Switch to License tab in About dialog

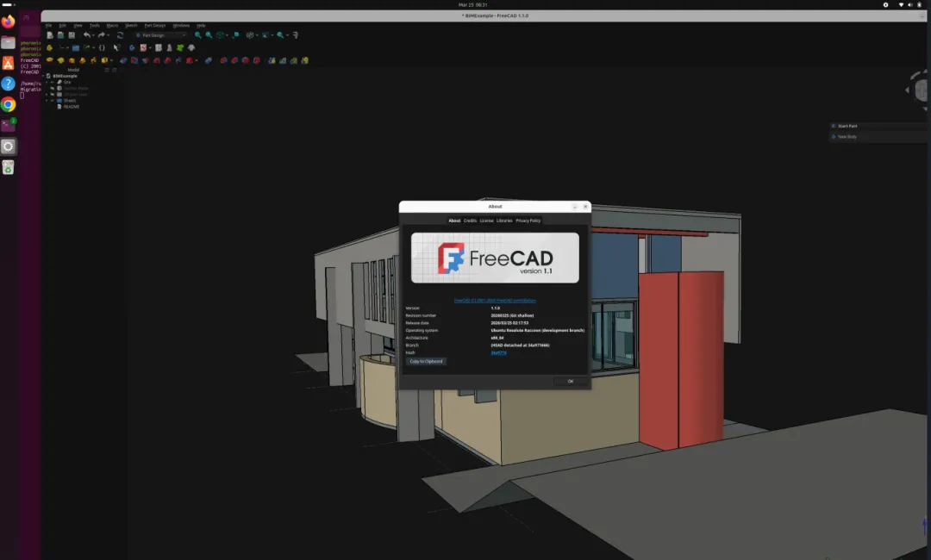[486, 221]
